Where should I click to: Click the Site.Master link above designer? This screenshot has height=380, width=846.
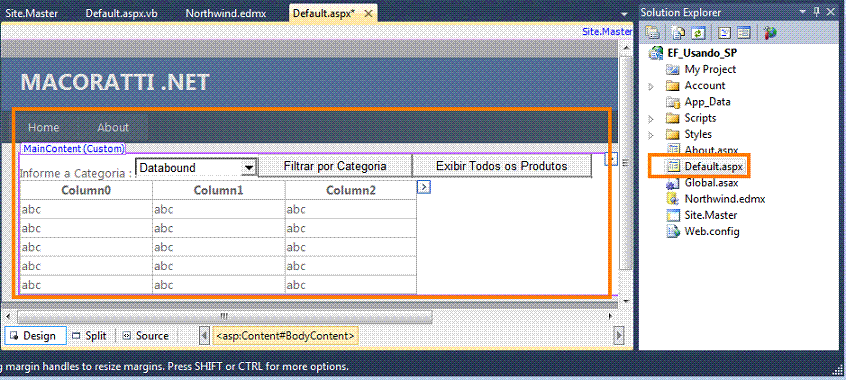[607, 32]
